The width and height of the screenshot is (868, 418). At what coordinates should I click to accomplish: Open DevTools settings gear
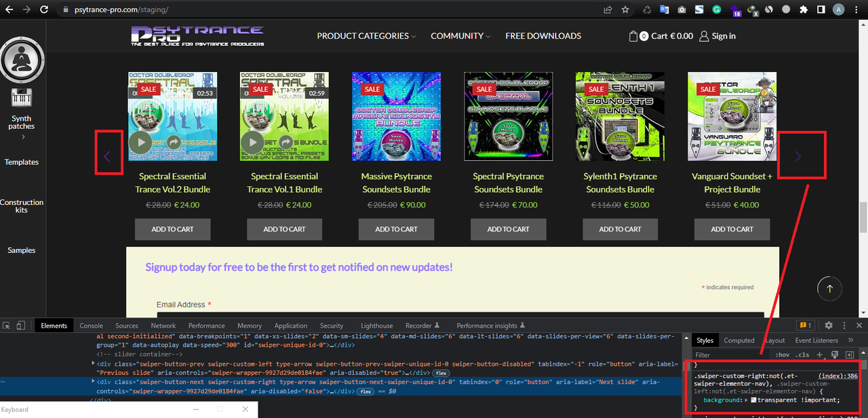pos(828,326)
